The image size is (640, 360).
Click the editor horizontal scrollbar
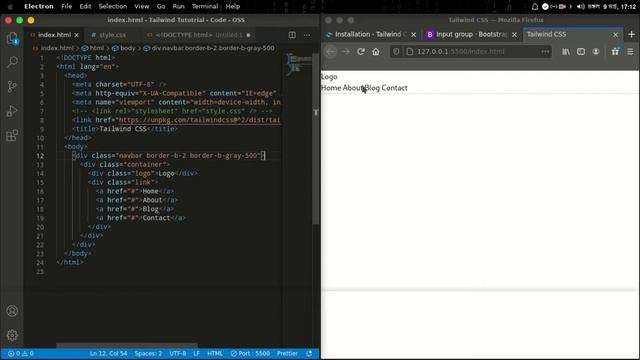[127, 345]
